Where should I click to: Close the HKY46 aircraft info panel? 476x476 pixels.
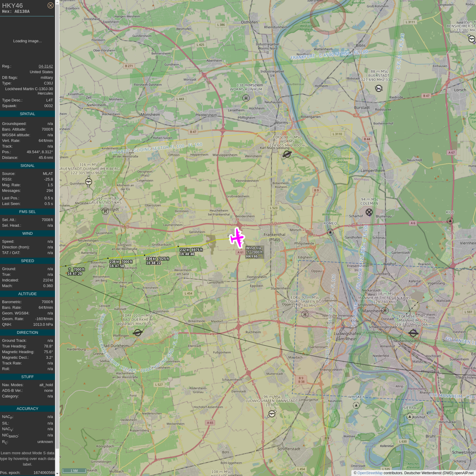[x=50, y=5]
